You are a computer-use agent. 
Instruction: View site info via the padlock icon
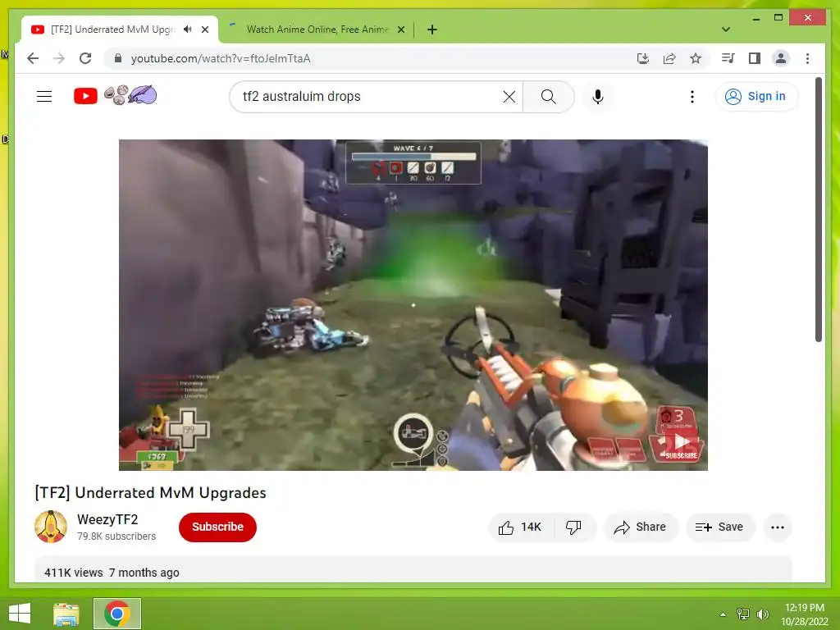[118, 58]
